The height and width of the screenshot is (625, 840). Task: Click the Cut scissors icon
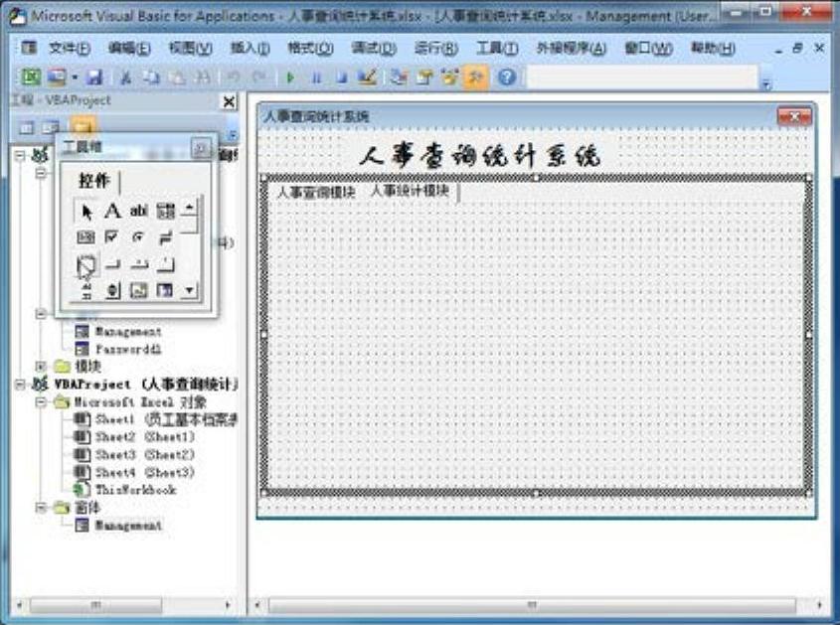tap(126, 78)
